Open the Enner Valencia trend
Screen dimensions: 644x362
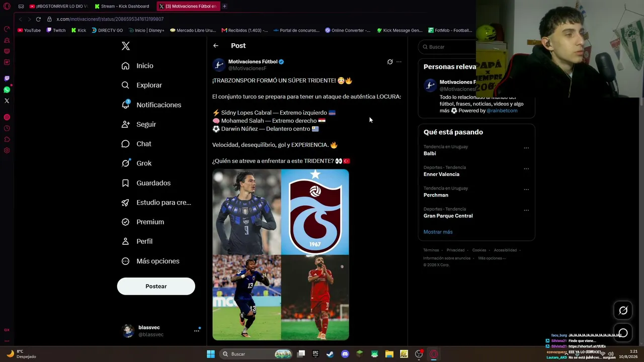pos(441,174)
